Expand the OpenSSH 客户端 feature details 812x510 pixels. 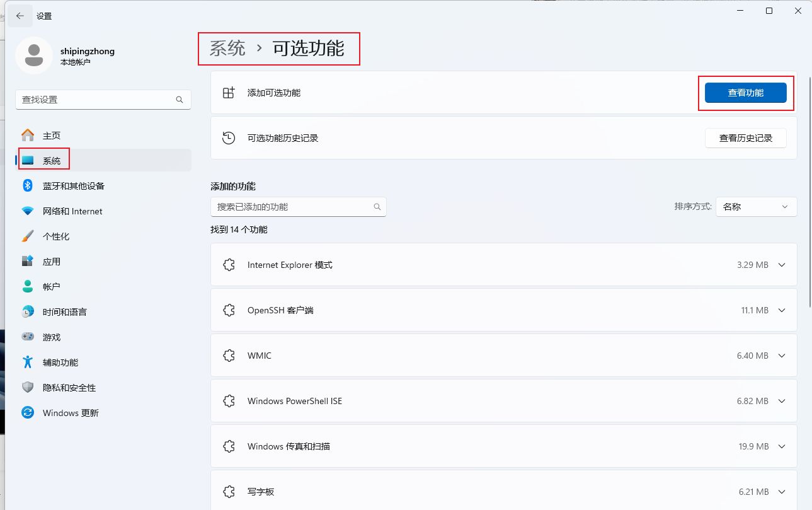[x=782, y=311]
